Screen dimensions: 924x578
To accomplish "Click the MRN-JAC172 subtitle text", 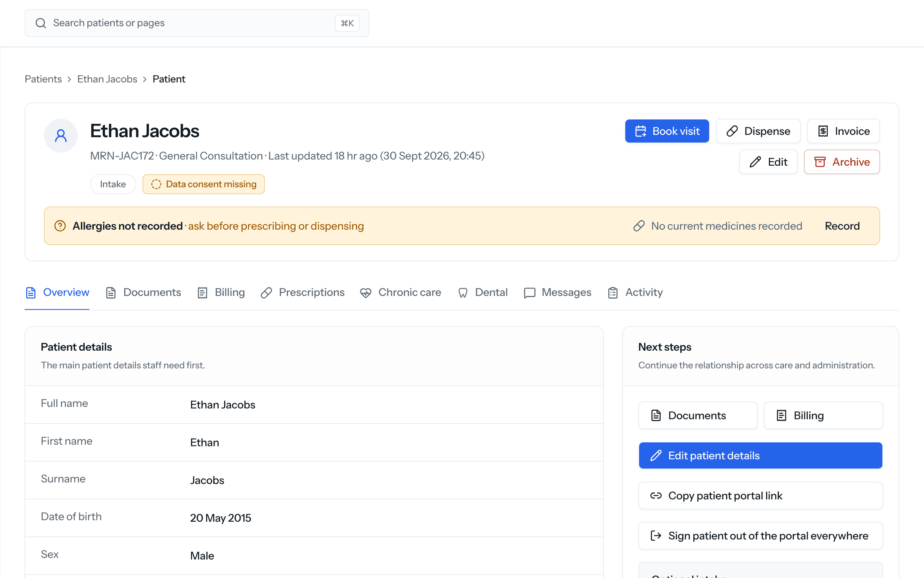I will point(122,156).
